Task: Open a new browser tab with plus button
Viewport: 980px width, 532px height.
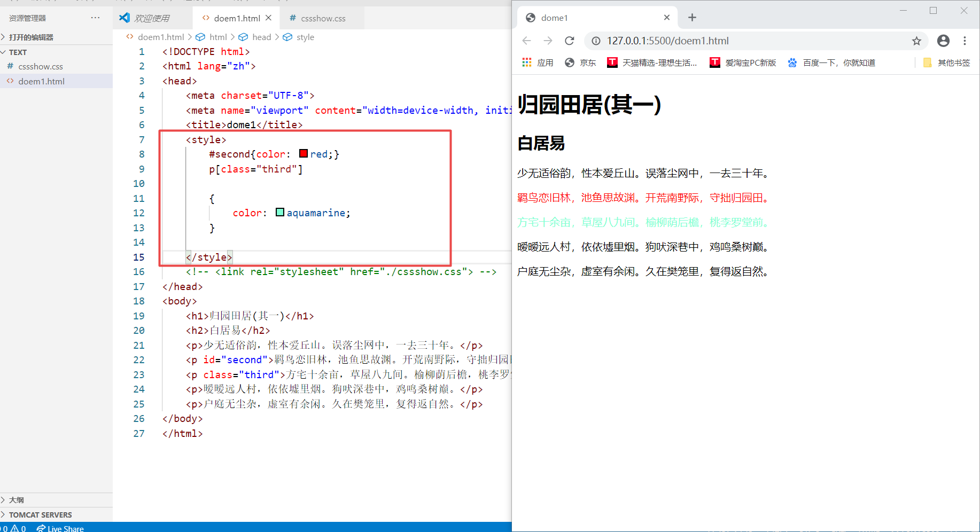Action: click(692, 17)
